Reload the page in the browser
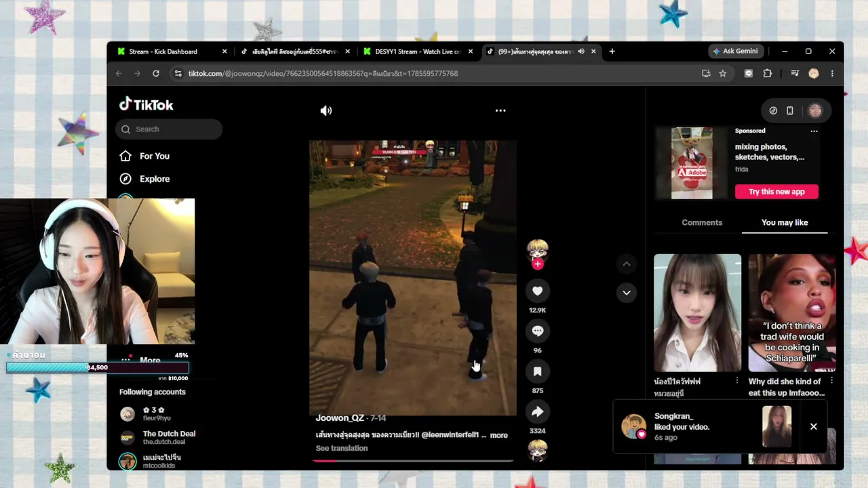 156,73
